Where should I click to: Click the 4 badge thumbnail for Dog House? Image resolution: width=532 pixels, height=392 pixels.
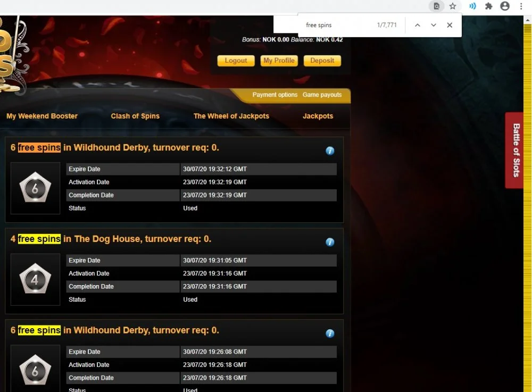[x=35, y=279]
